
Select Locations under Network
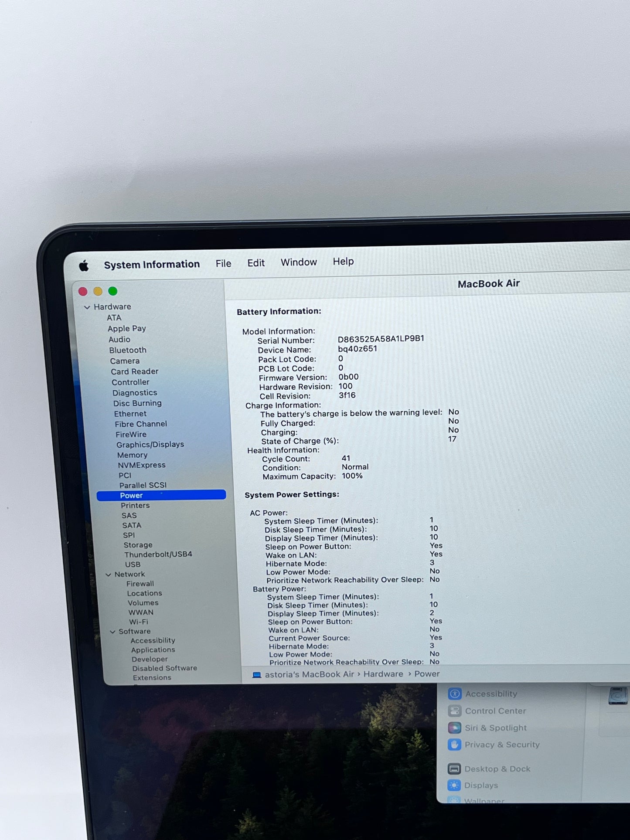tap(145, 593)
